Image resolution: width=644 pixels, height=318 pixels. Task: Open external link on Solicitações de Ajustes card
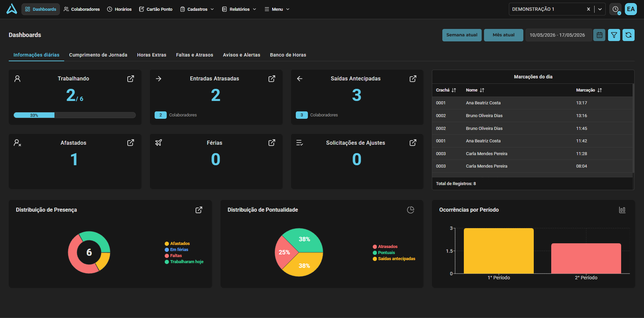tap(413, 143)
